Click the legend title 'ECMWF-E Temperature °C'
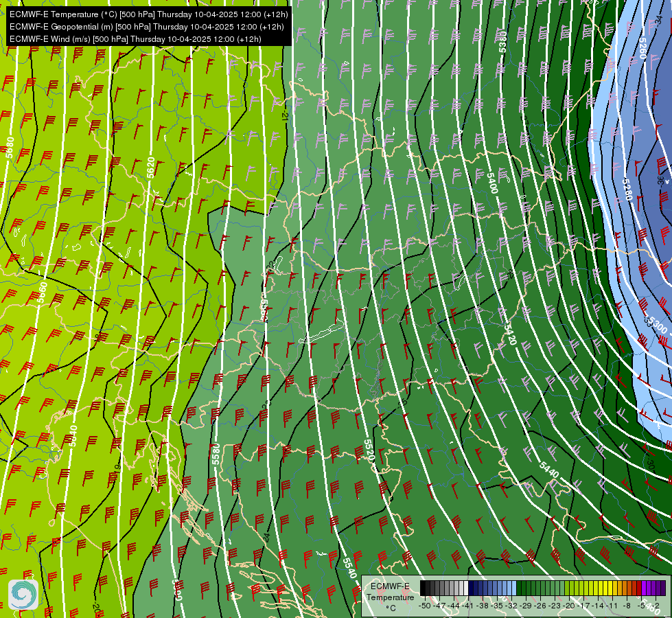This screenshot has width=672, height=618. click(391, 597)
